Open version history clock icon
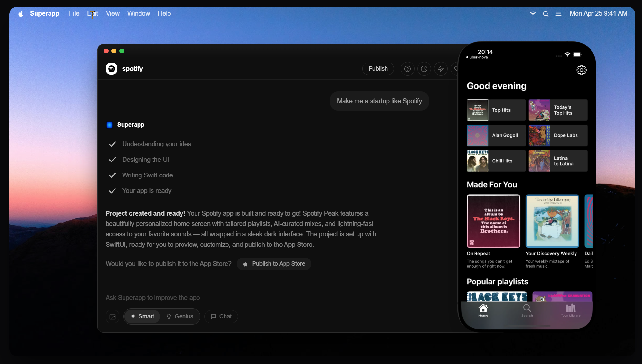This screenshot has width=642, height=364. coord(424,69)
